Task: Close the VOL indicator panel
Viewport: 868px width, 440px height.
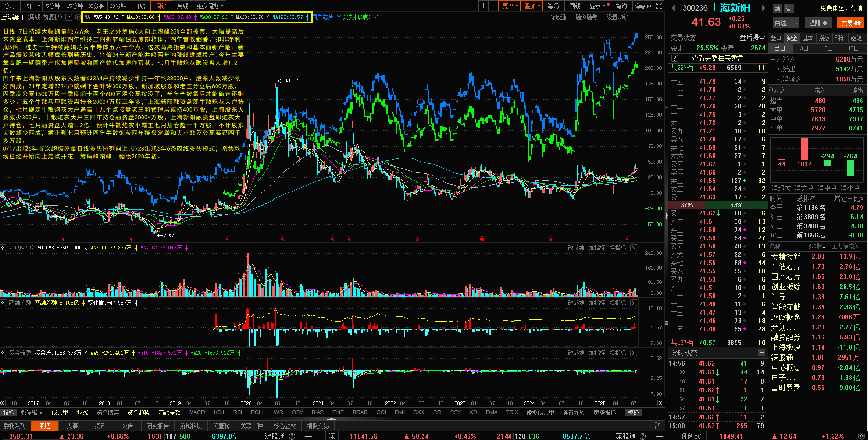Action: [x=634, y=248]
